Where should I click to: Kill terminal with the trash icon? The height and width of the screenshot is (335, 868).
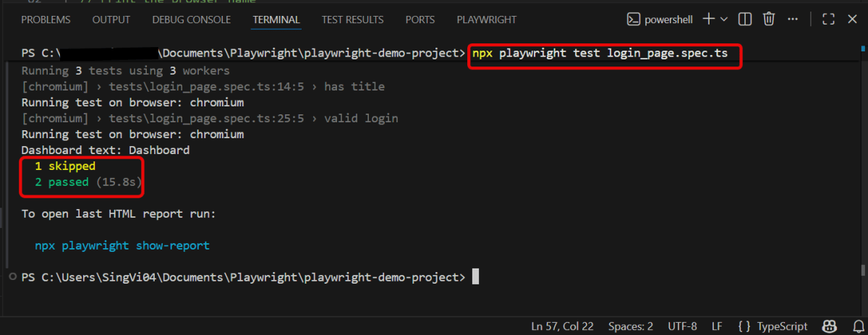769,20
